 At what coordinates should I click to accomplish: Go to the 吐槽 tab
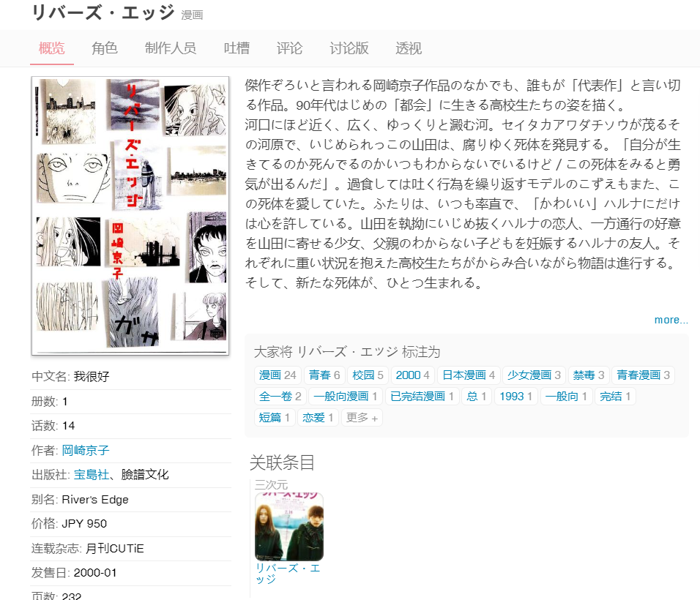pyautogui.click(x=237, y=49)
